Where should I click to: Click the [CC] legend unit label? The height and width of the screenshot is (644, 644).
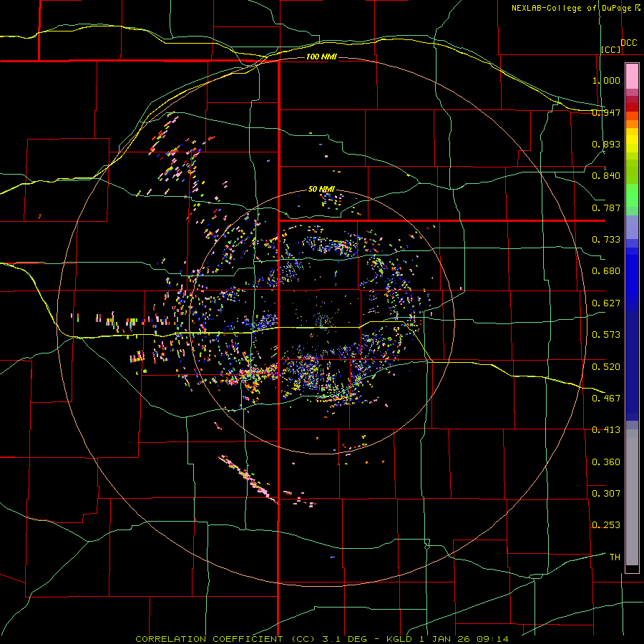click(611, 49)
